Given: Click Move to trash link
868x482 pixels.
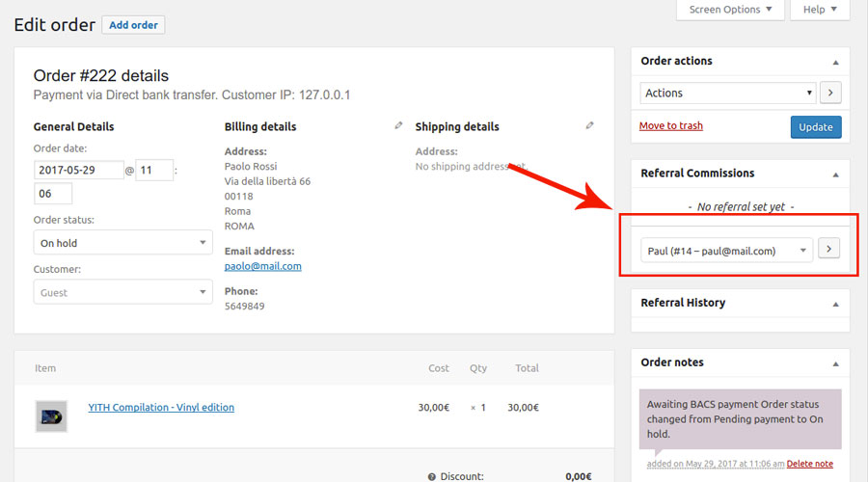Looking at the screenshot, I should [670, 126].
